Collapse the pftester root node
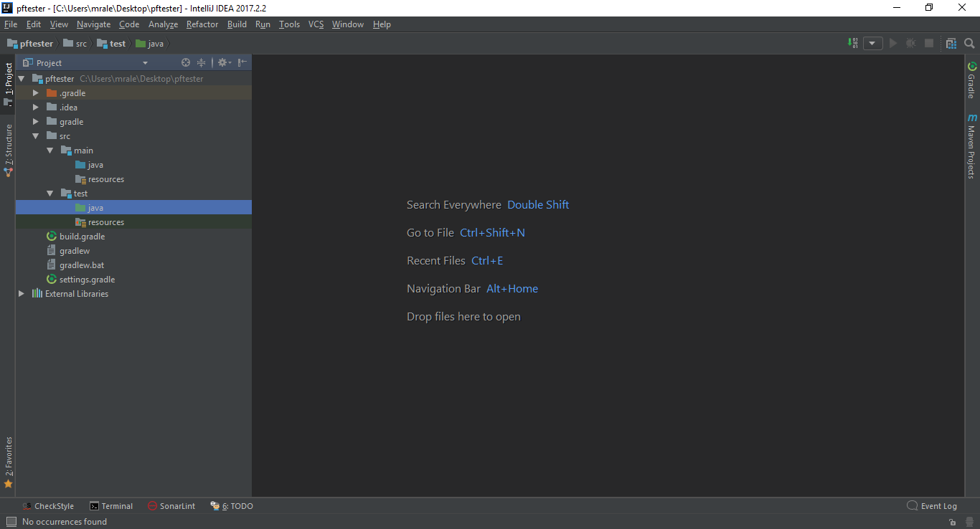Image resolution: width=980 pixels, height=529 pixels. (22, 79)
